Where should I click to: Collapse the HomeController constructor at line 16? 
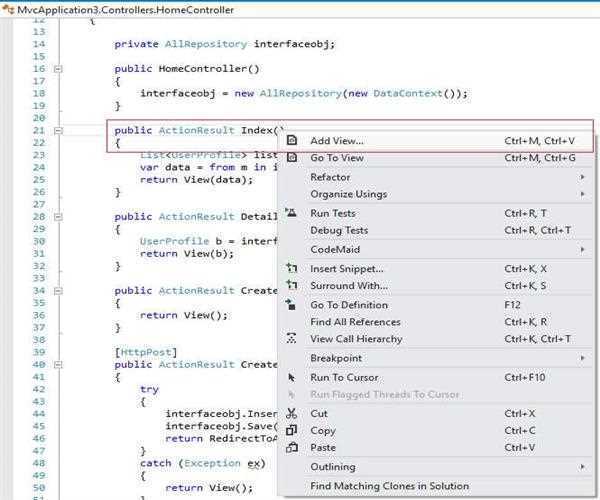click(58, 69)
